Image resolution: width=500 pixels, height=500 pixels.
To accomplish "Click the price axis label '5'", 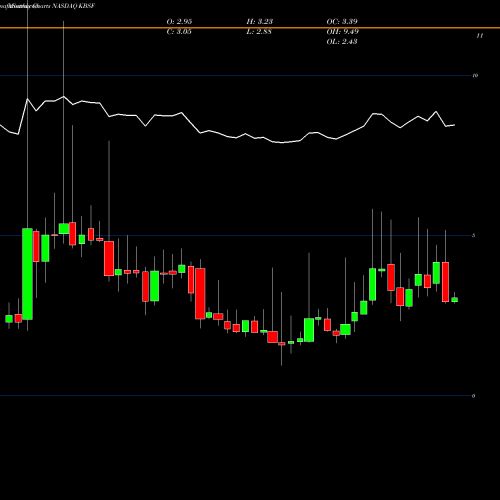I will point(474,236).
